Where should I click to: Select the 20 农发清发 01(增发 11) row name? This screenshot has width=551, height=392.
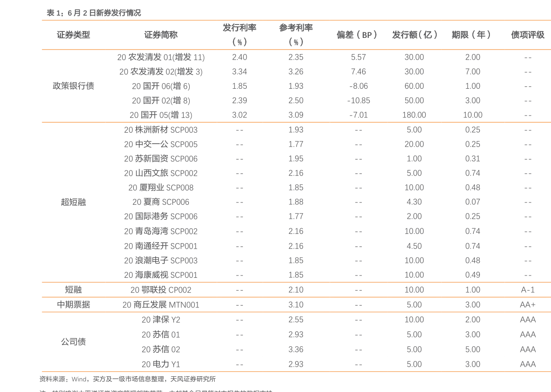pyautogui.click(x=161, y=57)
